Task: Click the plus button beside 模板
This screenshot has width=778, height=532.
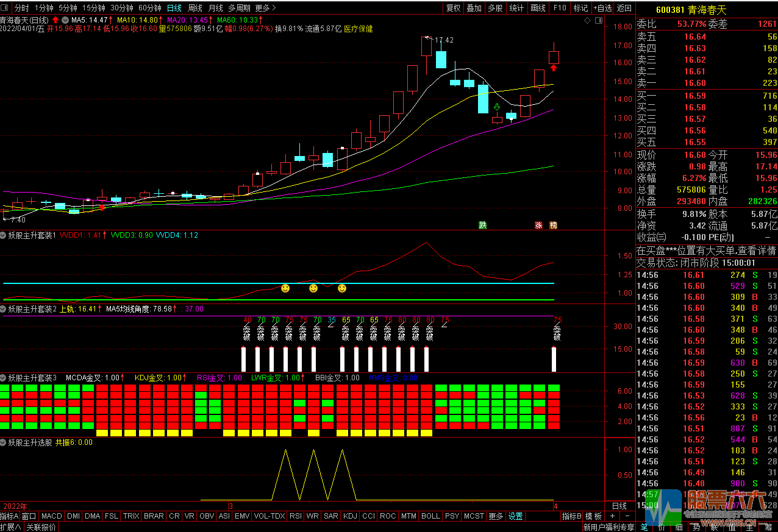Action: coord(613,516)
